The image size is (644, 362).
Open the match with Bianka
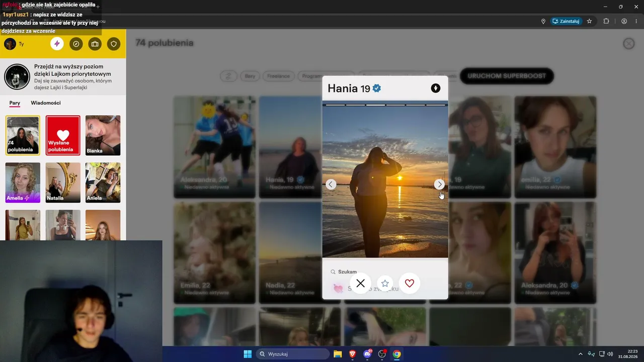[103, 135]
